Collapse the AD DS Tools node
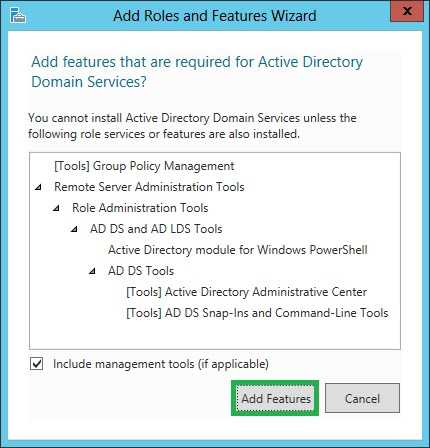This screenshot has width=430, height=448. click(x=92, y=271)
